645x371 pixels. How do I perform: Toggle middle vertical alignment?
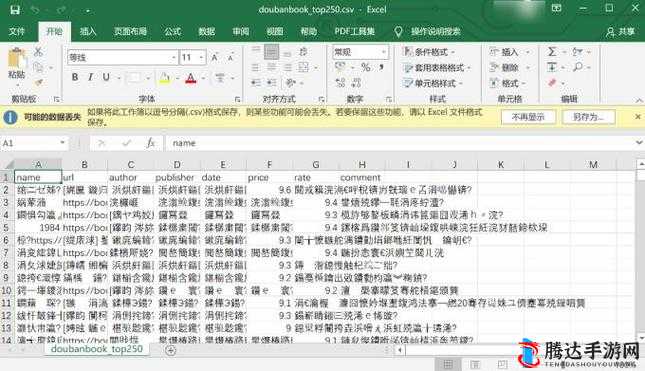271,52
